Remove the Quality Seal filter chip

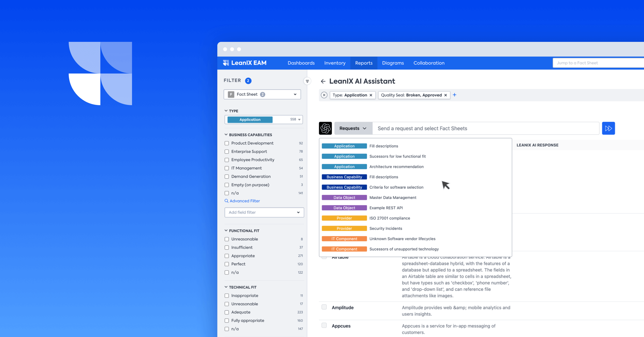tap(445, 95)
